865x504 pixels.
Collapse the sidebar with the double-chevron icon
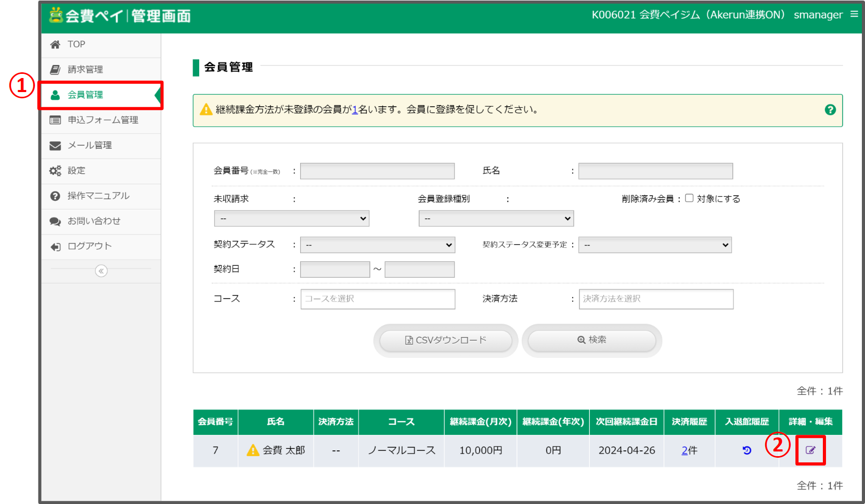pyautogui.click(x=101, y=271)
